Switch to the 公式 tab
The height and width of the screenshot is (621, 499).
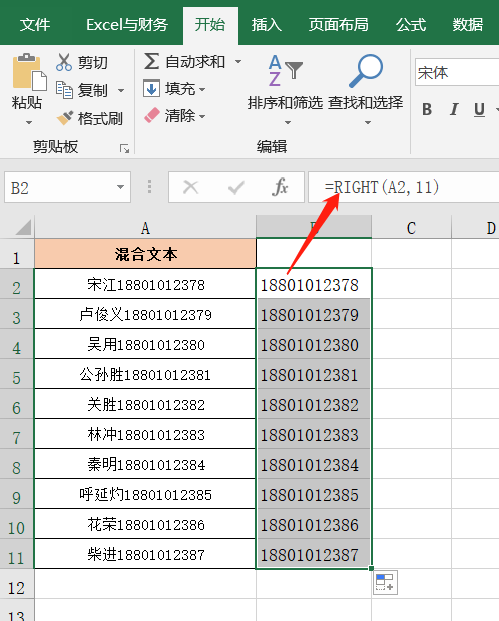tap(411, 25)
